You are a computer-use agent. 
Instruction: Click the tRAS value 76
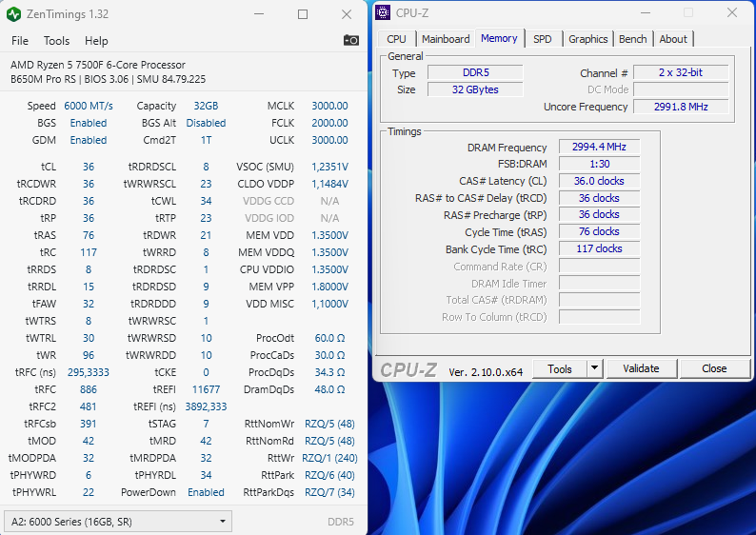click(89, 235)
